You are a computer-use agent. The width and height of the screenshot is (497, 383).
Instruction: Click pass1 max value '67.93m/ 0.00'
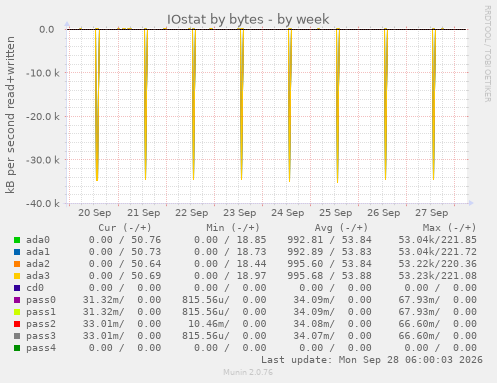pyautogui.click(x=437, y=312)
